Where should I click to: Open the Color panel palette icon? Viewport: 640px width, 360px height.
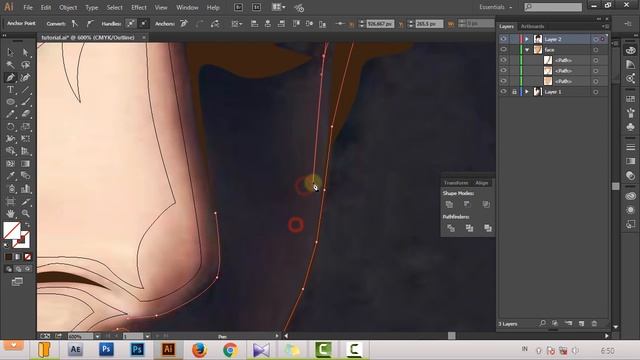pos(631,51)
